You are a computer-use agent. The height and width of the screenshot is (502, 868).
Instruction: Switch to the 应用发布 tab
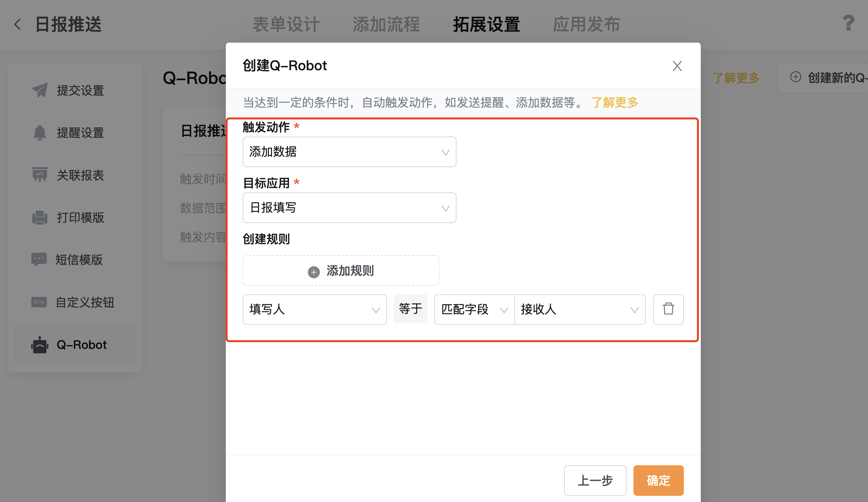(x=586, y=24)
